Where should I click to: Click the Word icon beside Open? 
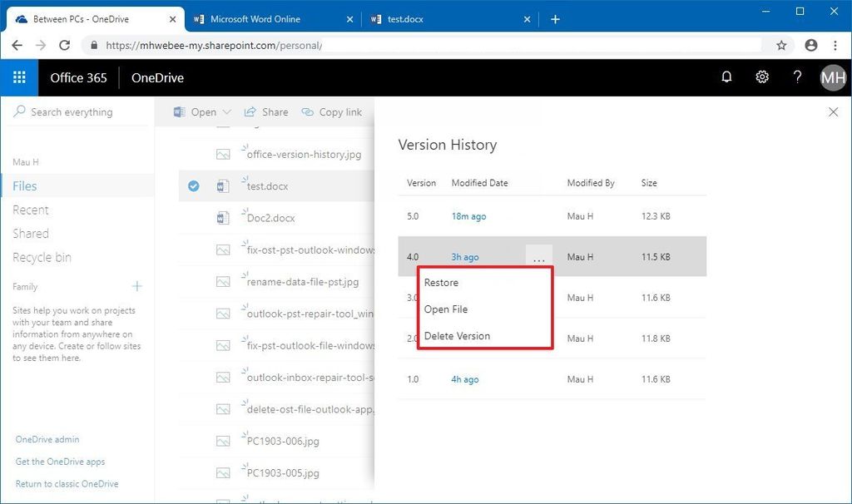[178, 111]
